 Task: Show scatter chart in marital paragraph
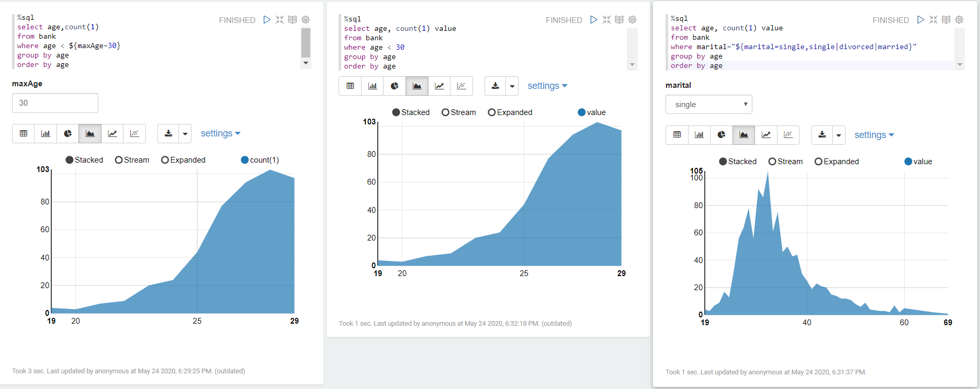click(788, 135)
